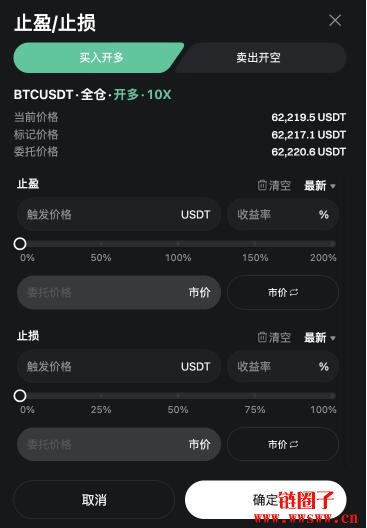Open the take-profit 最新 price type dropdown
Screen dimensions: 367x528
tap(320, 186)
